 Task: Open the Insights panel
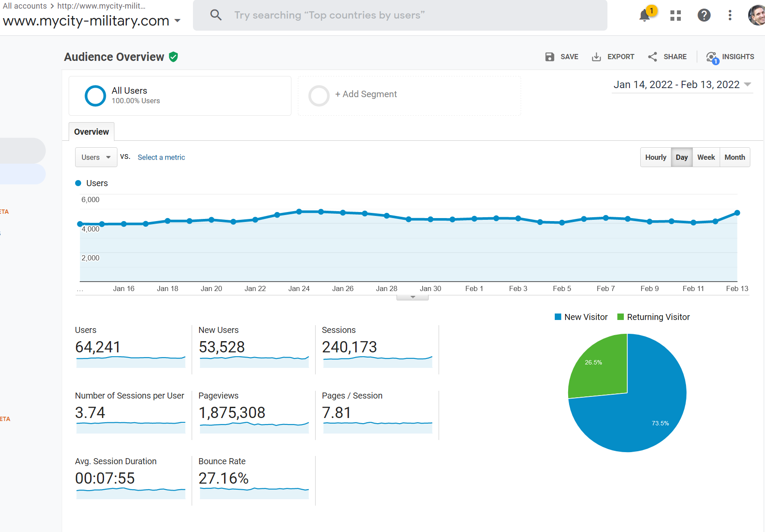point(730,57)
